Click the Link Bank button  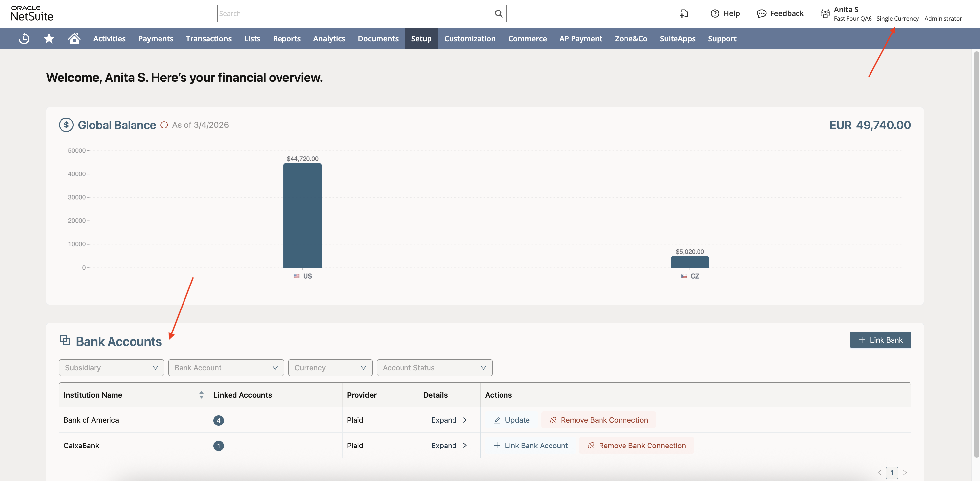(x=880, y=340)
